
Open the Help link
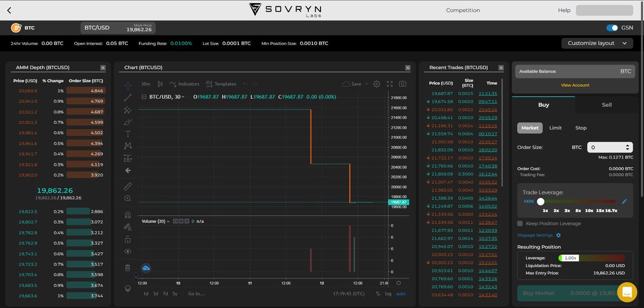pos(564,10)
